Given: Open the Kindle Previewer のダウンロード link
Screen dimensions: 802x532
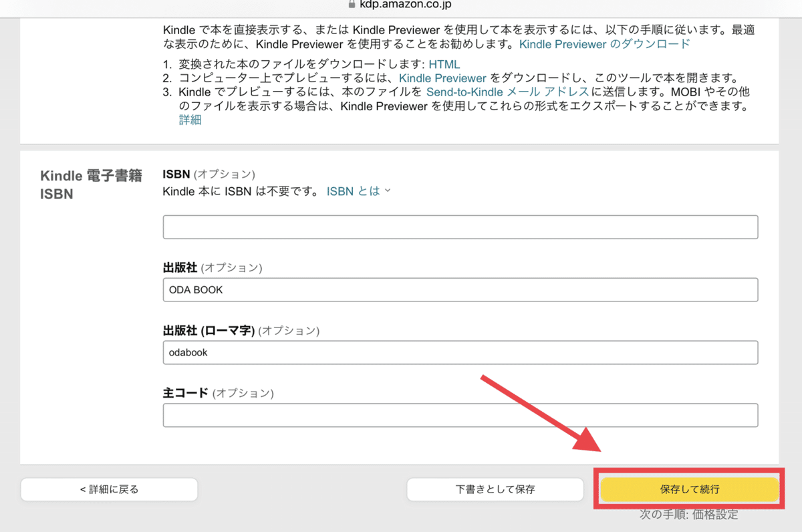Looking at the screenshot, I should (604, 44).
